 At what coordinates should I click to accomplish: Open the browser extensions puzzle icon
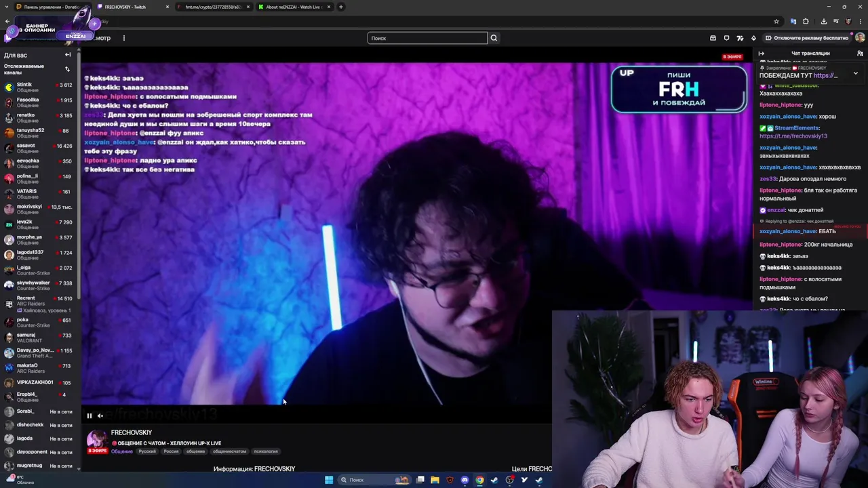[806, 21]
